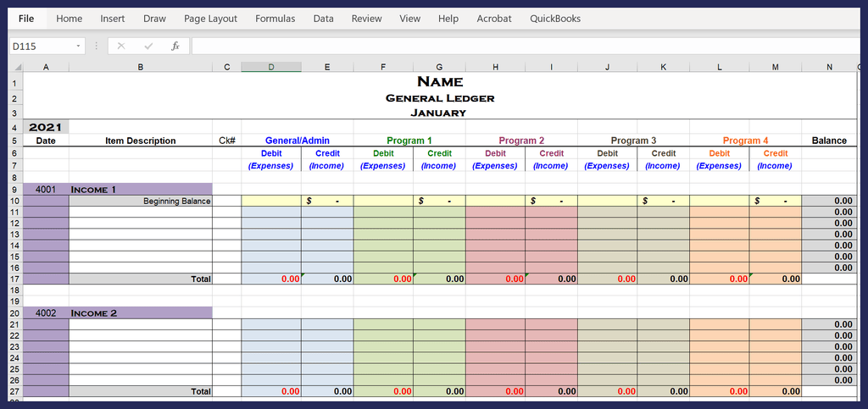
Task: Select column N header
Action: point(829,68)
